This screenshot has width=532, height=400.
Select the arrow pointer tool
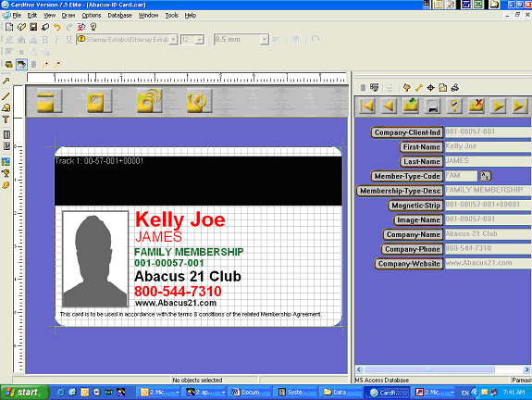point(6,81)
